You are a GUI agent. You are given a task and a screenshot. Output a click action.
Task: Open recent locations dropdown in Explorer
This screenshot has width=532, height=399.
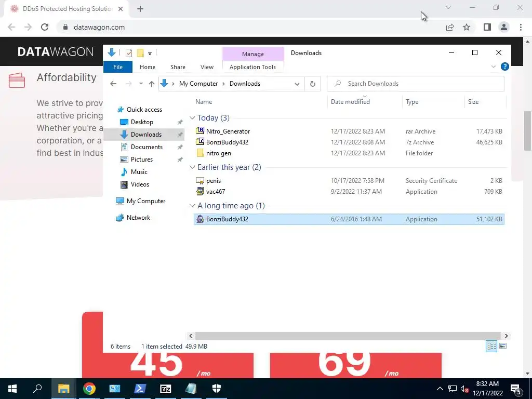[141, 84]
